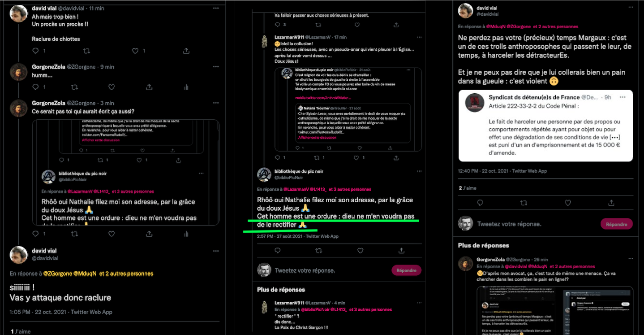Share david vial's 12:40 PM tweet

coord(612,203)
